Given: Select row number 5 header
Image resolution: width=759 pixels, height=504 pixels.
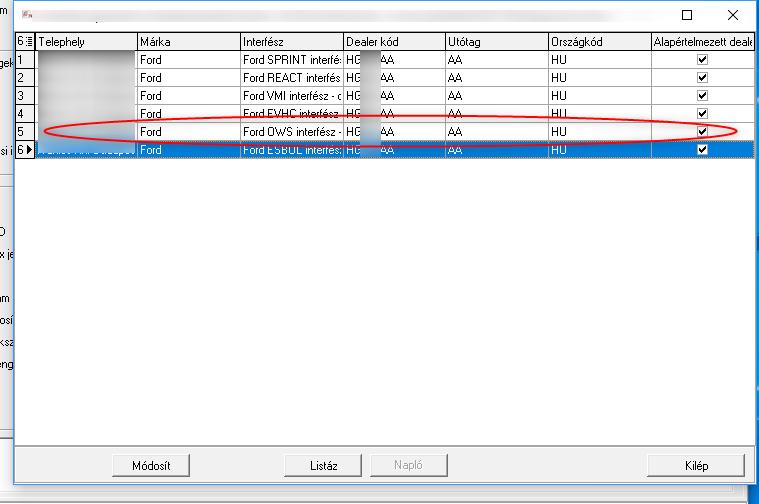Looking at the screenshot, I should pyautogui.click(x=25, y=131).
